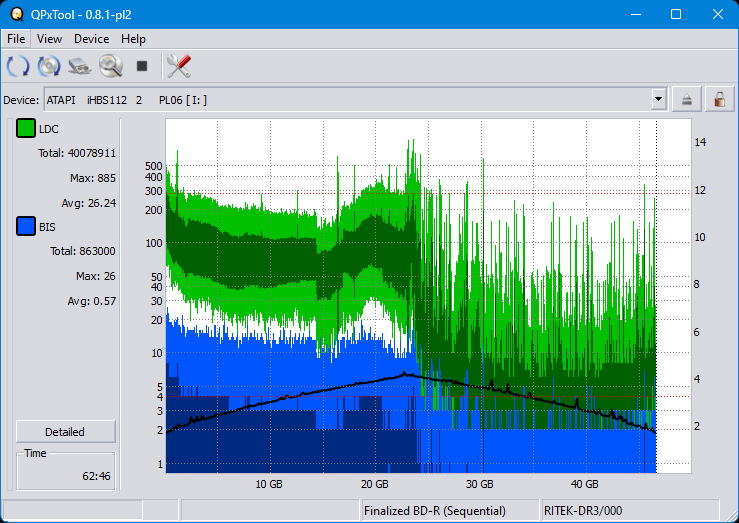739x523 pixels.
Task: Click the refresh/rescan devices icon
Action: 18,67
